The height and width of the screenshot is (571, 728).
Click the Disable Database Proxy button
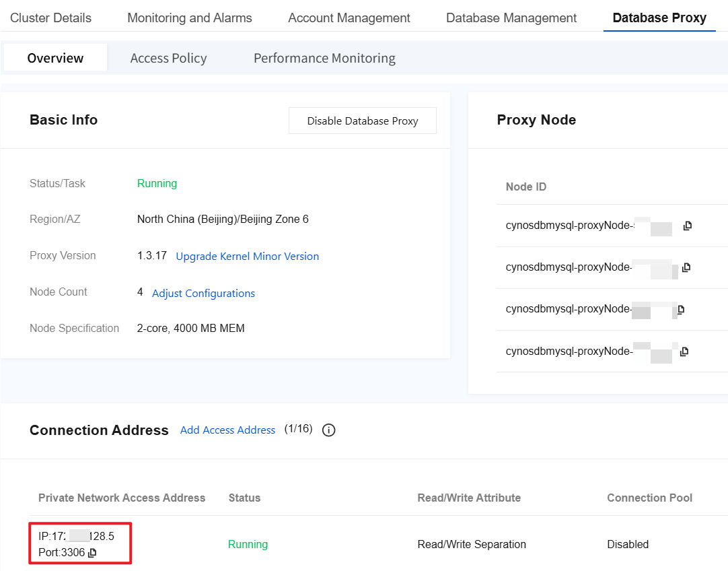tap(363, 121)
